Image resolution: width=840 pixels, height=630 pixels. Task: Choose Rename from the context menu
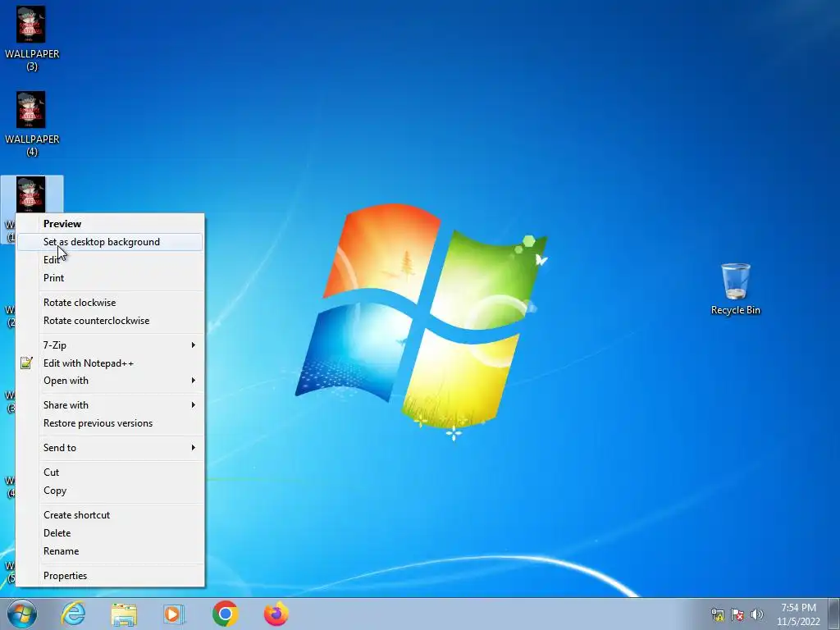point(111,551)
